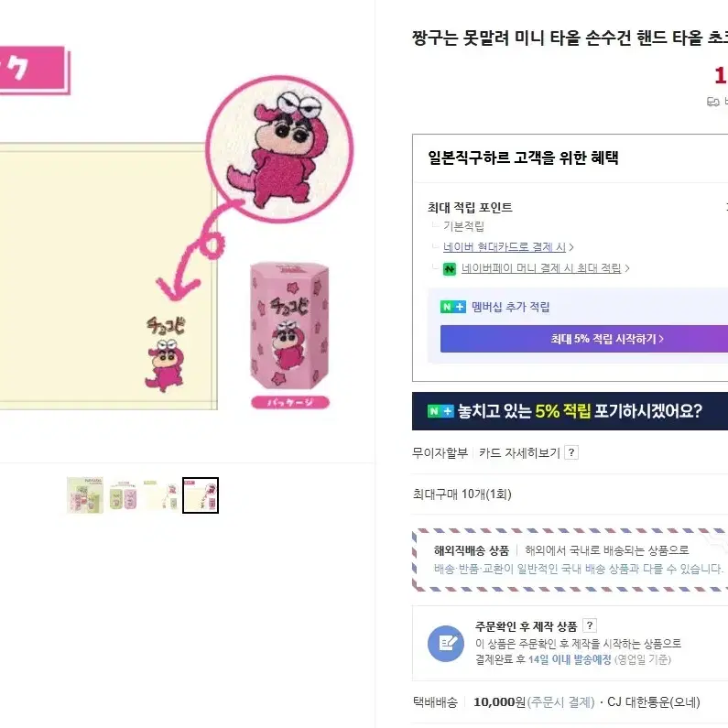Select the second product thumbnail
The width and height of the screenshot is (728, 728).
124,494
